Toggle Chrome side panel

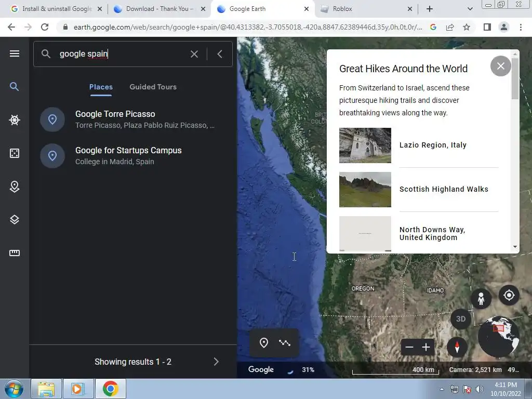pos(487,27)
